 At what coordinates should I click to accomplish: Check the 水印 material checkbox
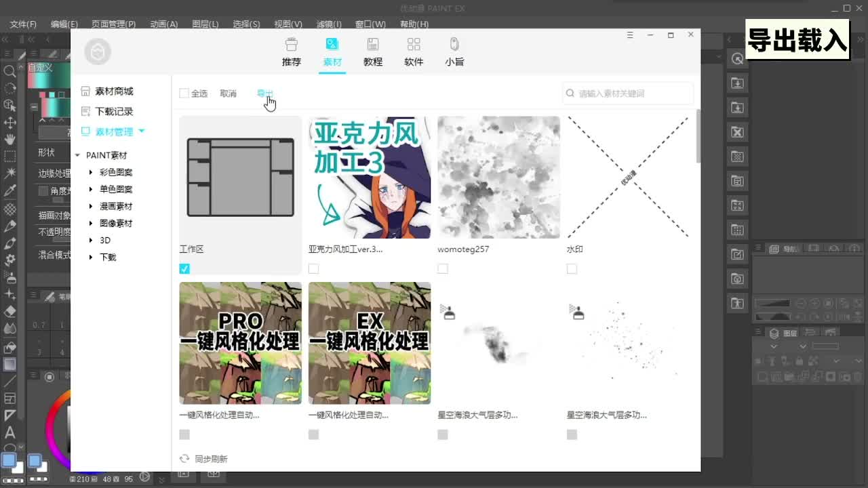572,269
